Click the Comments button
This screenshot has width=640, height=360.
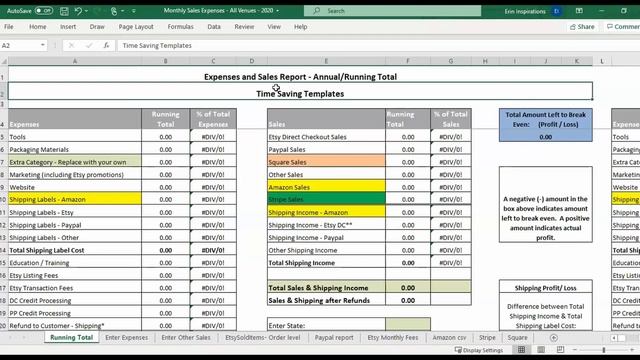[x=623, y=27]
